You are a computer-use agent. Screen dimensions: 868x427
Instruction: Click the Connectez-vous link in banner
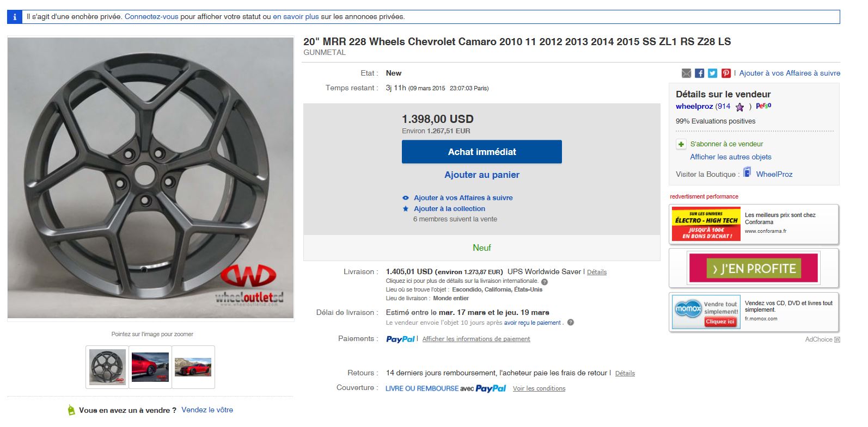(151, 17)
